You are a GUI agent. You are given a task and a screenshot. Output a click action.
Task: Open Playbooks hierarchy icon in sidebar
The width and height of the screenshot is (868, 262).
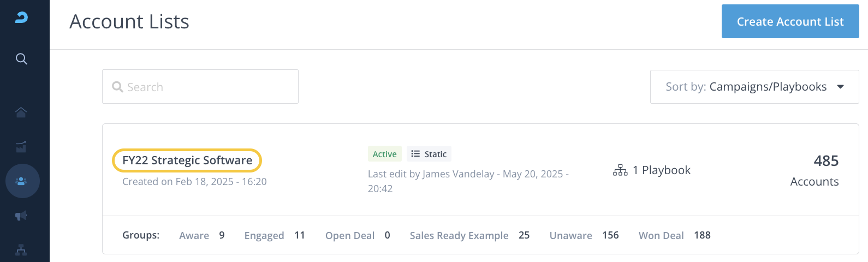[21, 250]
